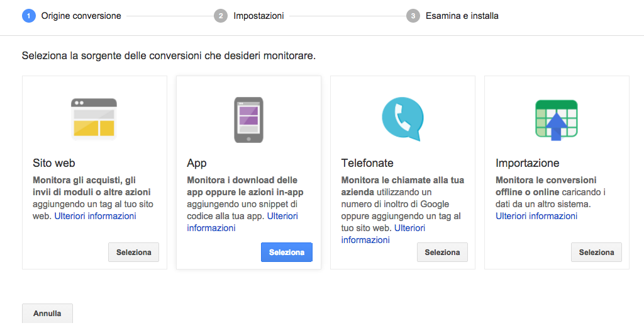Open Ulteriori informazioni link under Sito web
Image resolution: width=644 pixels, height=335 pixels.
[x=96, y=216]
